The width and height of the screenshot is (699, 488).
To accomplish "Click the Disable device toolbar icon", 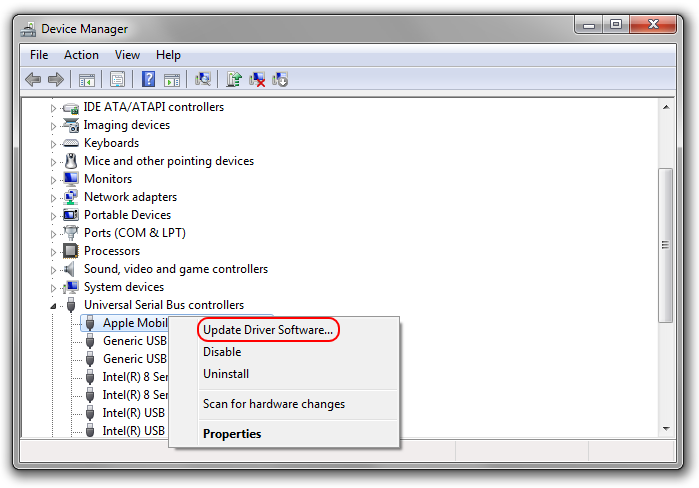I will point(280,80).
